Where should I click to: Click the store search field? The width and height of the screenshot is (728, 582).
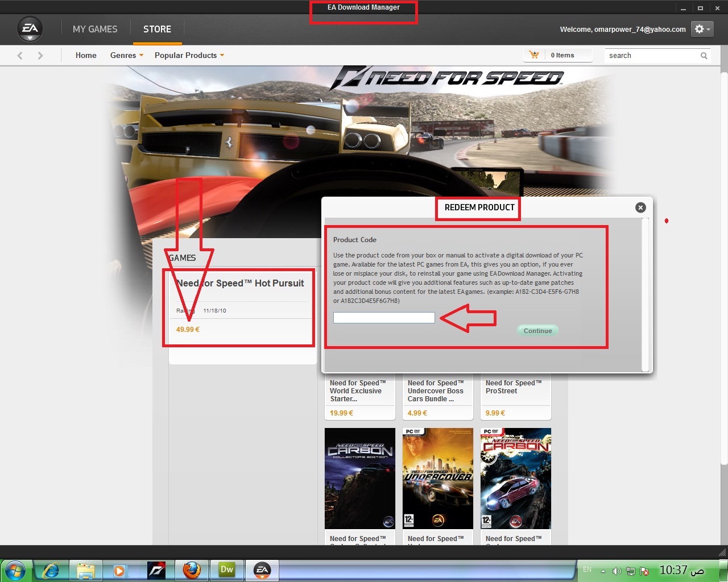(651, 56)
